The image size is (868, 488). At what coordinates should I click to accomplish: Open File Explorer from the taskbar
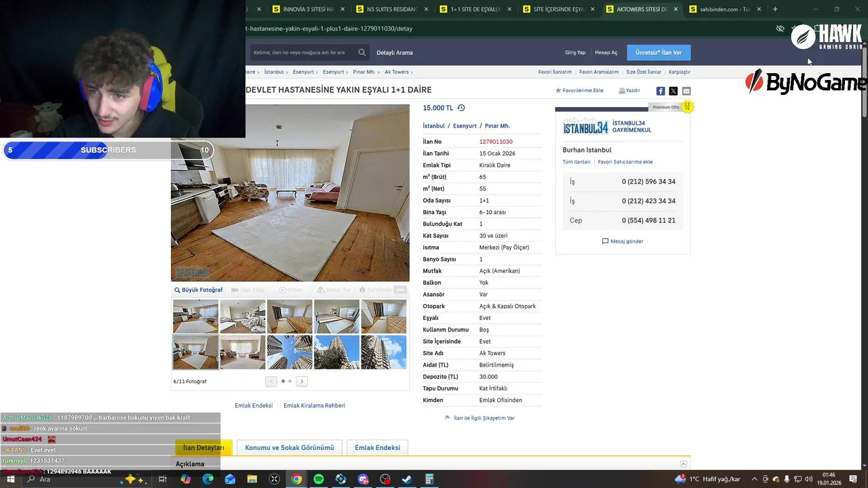(252, 479)
